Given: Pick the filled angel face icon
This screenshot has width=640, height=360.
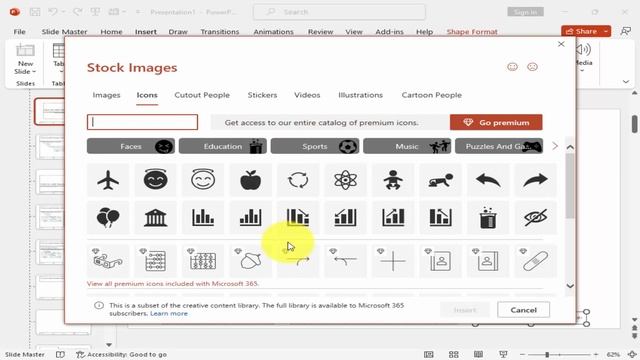Looking at the screenshot, I should coord(156,180).
